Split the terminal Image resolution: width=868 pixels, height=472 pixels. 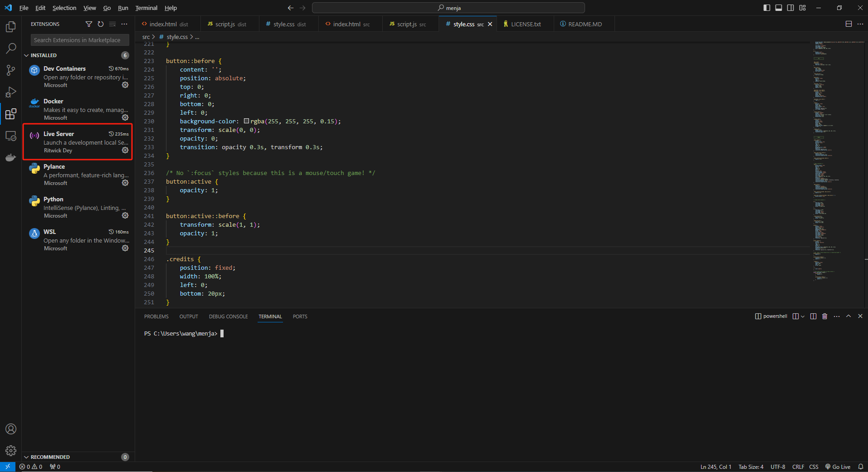coord(813,316)
